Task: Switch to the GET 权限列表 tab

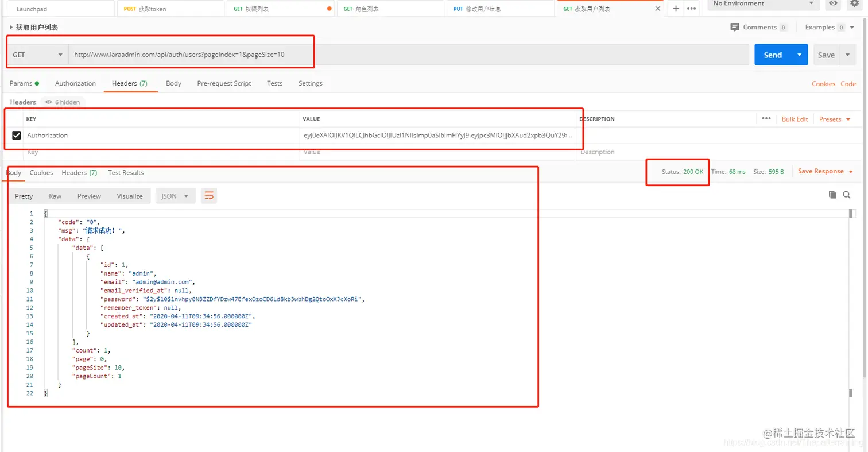Action: 280,9
